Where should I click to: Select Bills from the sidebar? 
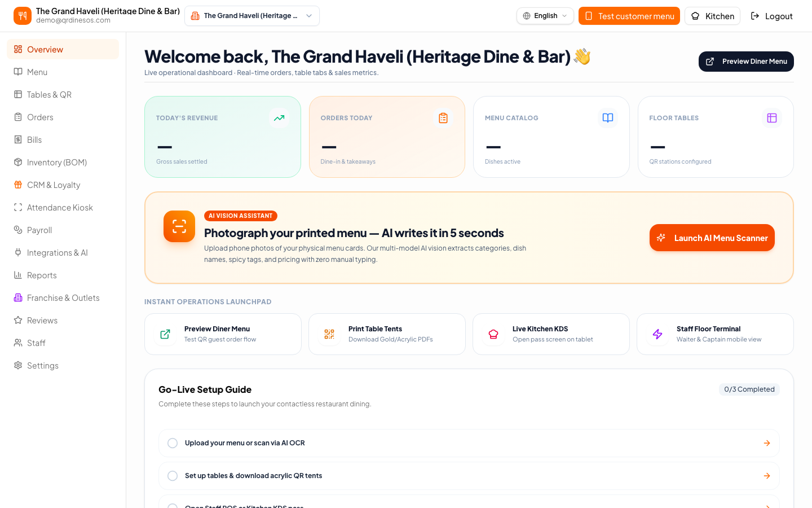[x=63, y=139]
